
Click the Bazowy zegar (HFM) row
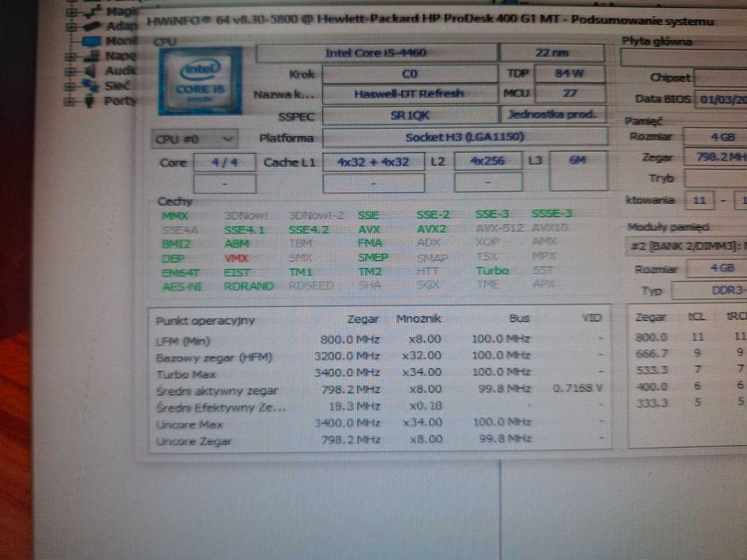[x=380, y=357]
